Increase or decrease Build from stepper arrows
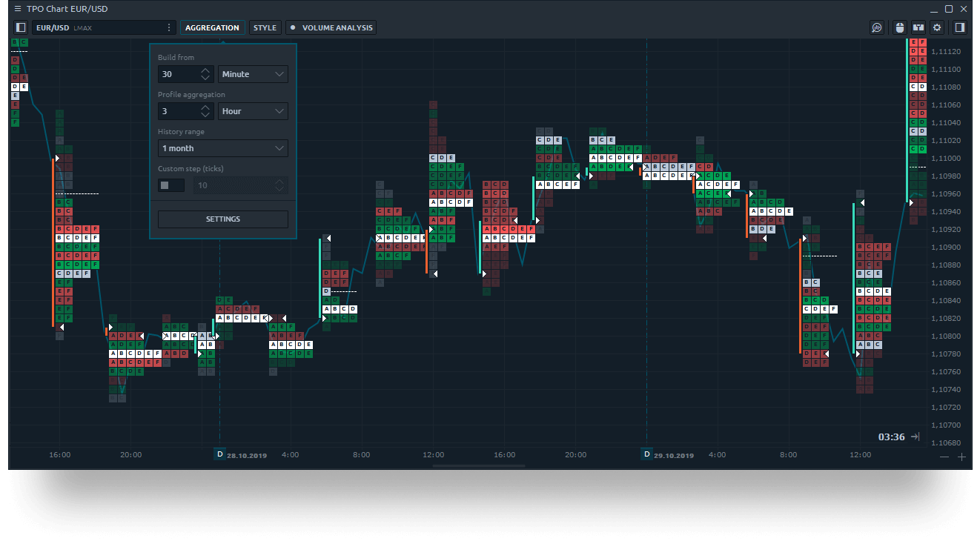The width and height of the screenshot is (980, 544). coord(206,74)
